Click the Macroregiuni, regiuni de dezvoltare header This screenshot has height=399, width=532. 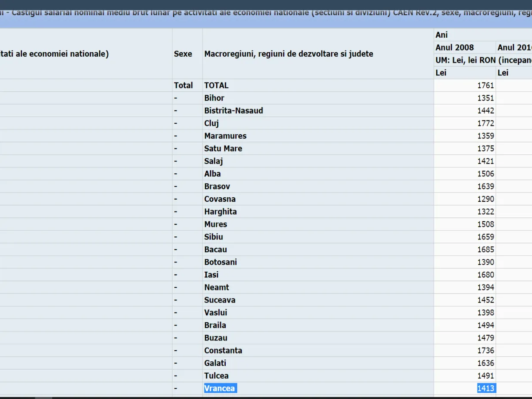(289, 54)
